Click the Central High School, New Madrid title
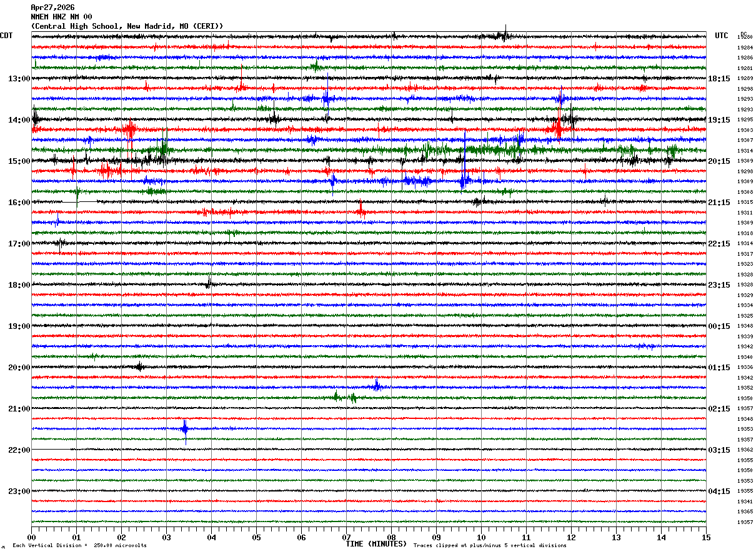Screen dimensions: 756x554 [x=127, y=26]
